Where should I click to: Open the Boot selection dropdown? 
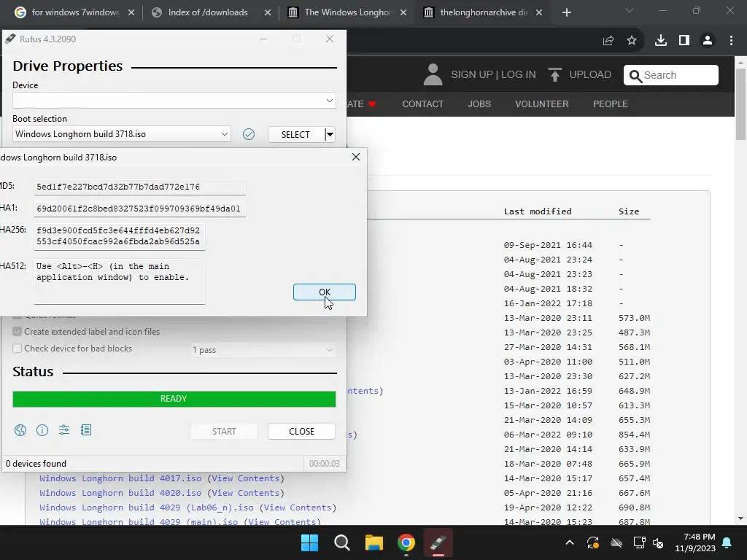click(x=122, y=134)
